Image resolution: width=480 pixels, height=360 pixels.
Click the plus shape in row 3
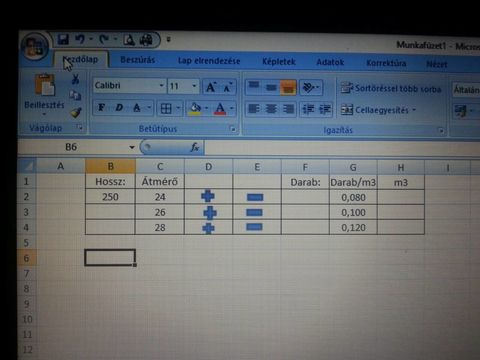click(x=210, y=213)
